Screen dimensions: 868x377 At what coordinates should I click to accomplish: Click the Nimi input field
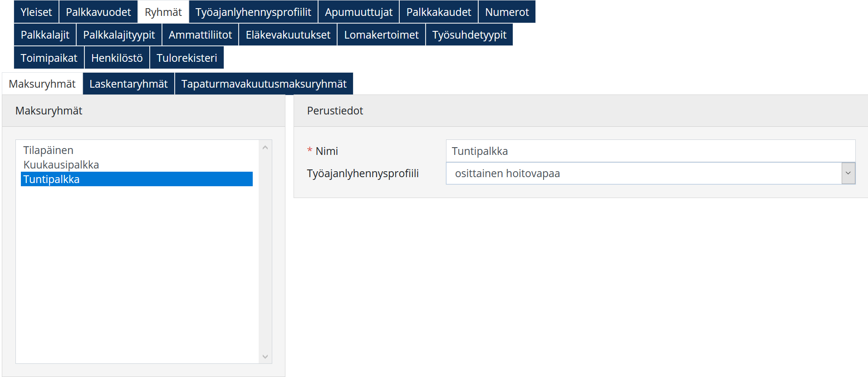pyautogui.click(x=650, y=151)
